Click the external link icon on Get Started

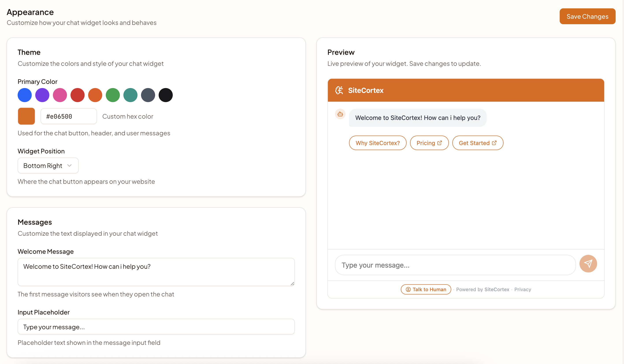(494, 143)
